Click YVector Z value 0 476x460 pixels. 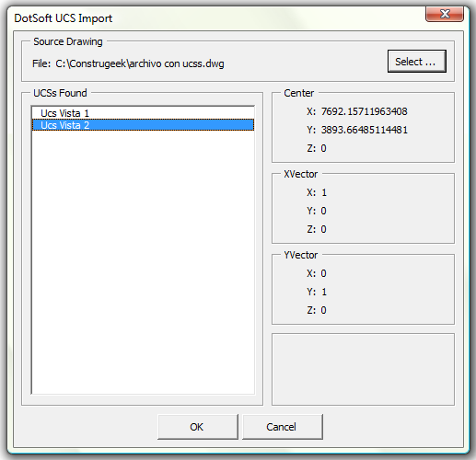(x=323, y=310)
